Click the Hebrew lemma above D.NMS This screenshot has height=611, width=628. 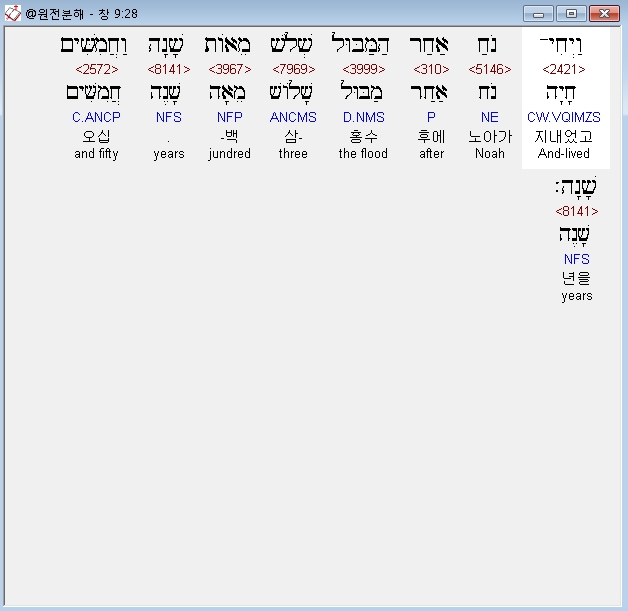[361, 91]
